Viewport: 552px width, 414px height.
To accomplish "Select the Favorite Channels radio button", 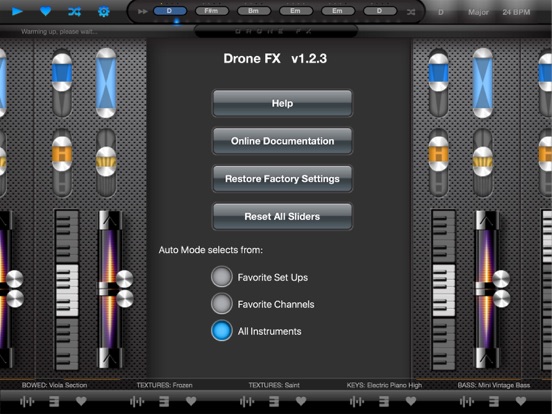I will (222, 303).
